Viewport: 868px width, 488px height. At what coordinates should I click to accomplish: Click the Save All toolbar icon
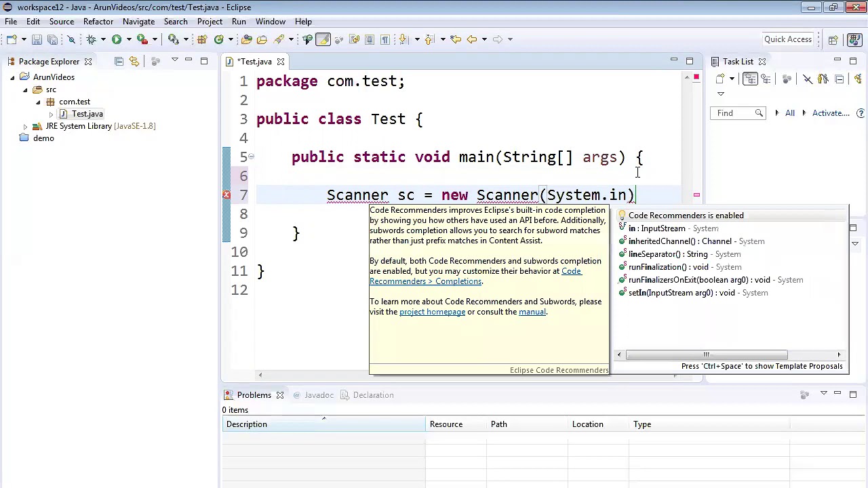(x=52, y=39)
